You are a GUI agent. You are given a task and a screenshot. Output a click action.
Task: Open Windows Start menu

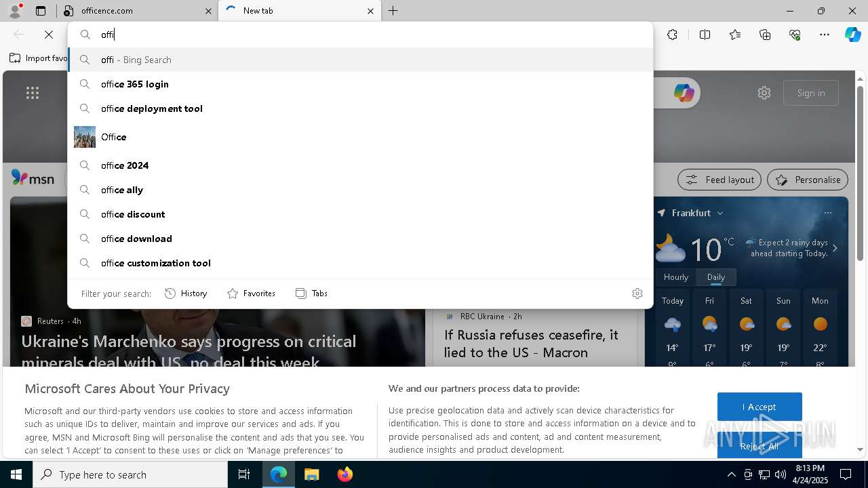[16, 474]
